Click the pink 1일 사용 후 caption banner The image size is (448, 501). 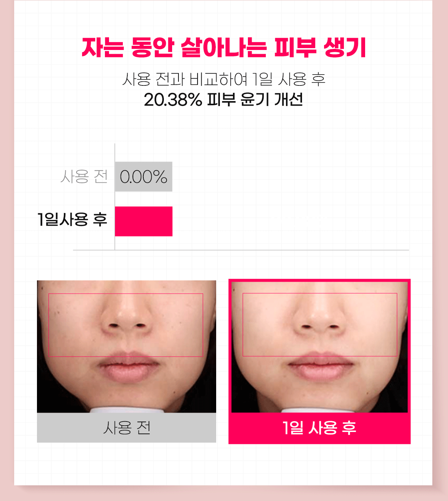pos(320,428)
